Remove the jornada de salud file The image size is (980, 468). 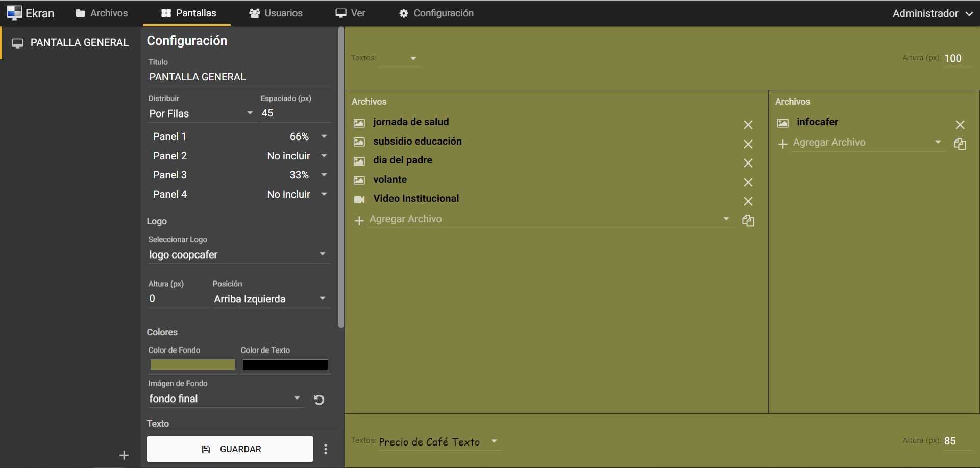[x=748, y=125]
